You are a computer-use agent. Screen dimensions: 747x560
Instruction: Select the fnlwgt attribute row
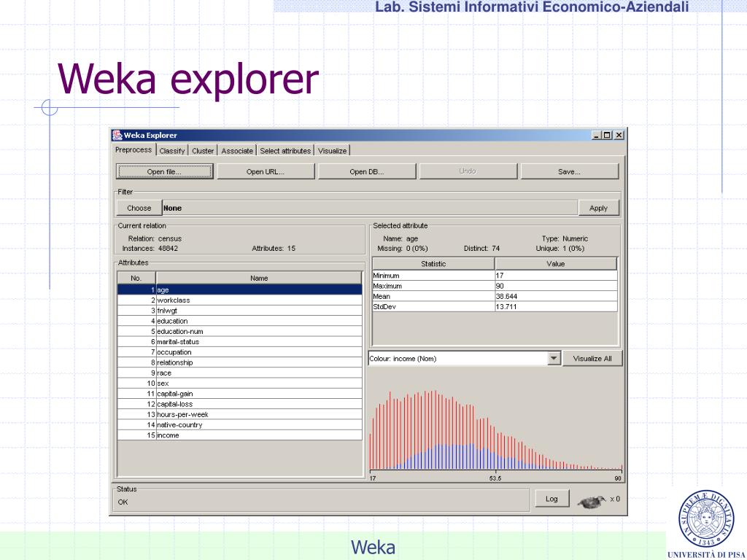coord(239,311)
